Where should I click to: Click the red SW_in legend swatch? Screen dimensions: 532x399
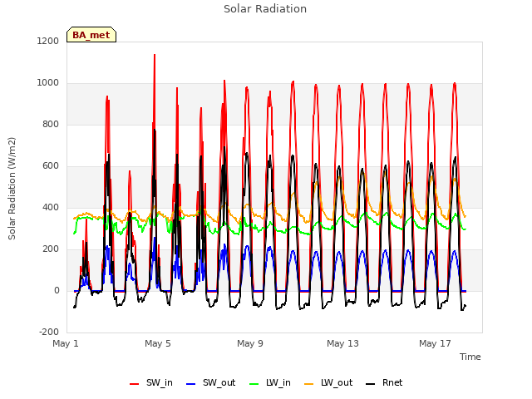click(135, 384)
